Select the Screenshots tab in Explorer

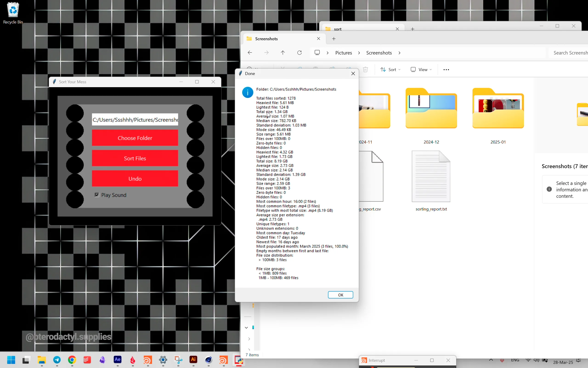(284, 39)
